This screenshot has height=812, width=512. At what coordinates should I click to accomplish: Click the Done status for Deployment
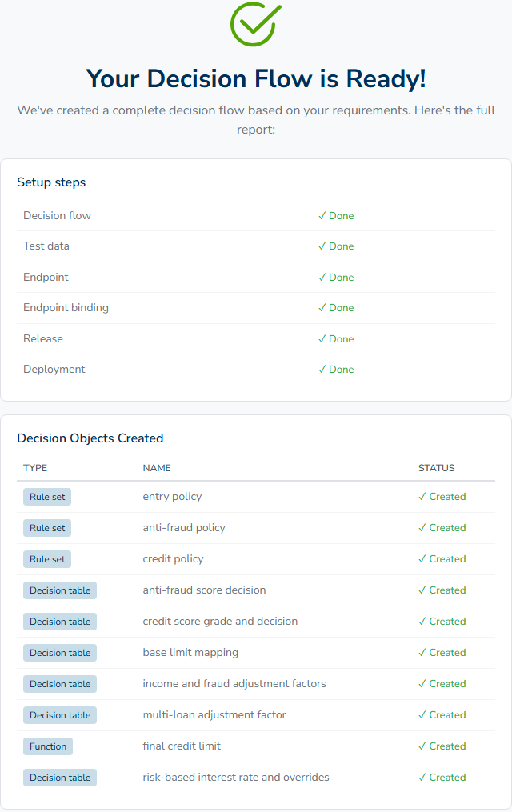336,370
